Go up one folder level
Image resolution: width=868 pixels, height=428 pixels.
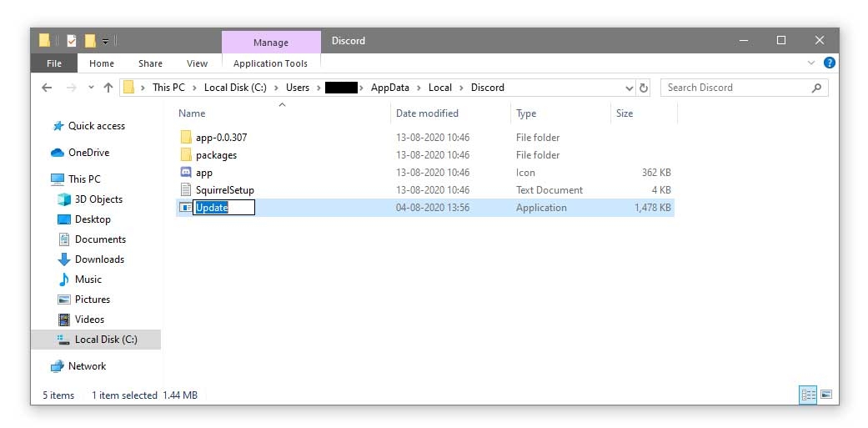click(x=108, y=88)
